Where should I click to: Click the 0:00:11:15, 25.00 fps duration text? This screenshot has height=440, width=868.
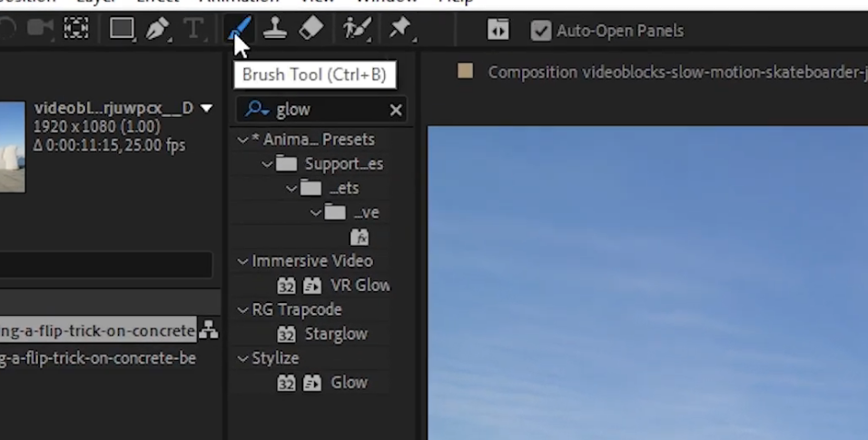[110, 145]
